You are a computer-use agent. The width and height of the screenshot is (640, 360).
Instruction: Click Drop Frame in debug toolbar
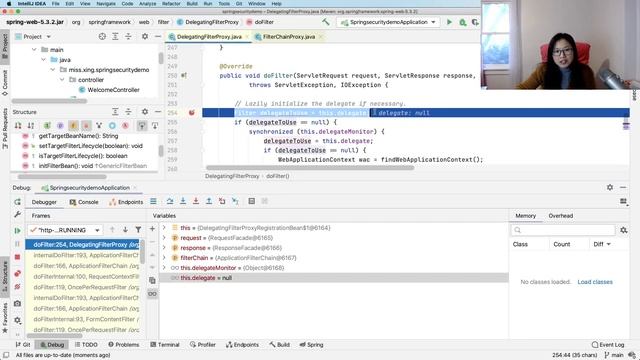222,201
